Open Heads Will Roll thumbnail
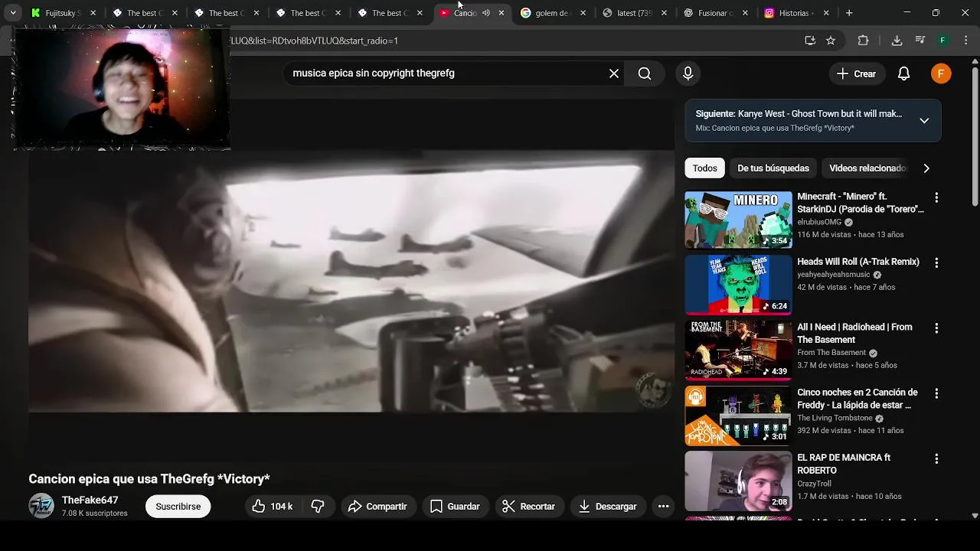 738,285
